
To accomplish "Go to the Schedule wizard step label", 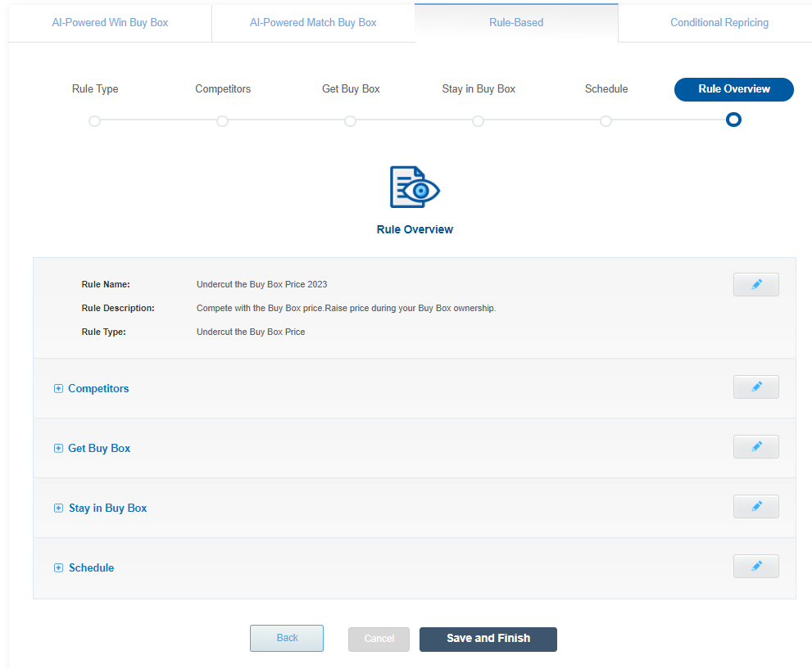I will point(606,89).
